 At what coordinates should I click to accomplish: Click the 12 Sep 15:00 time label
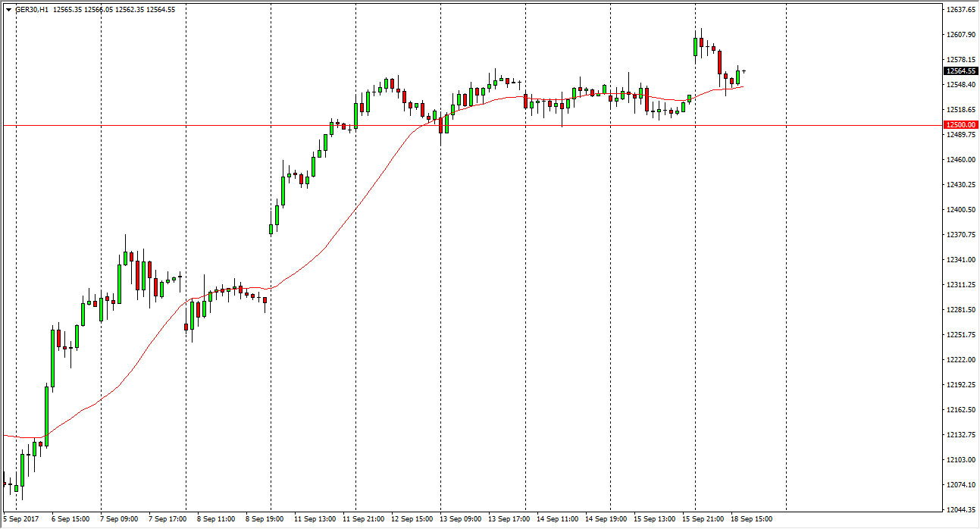(x=412, y=519)
